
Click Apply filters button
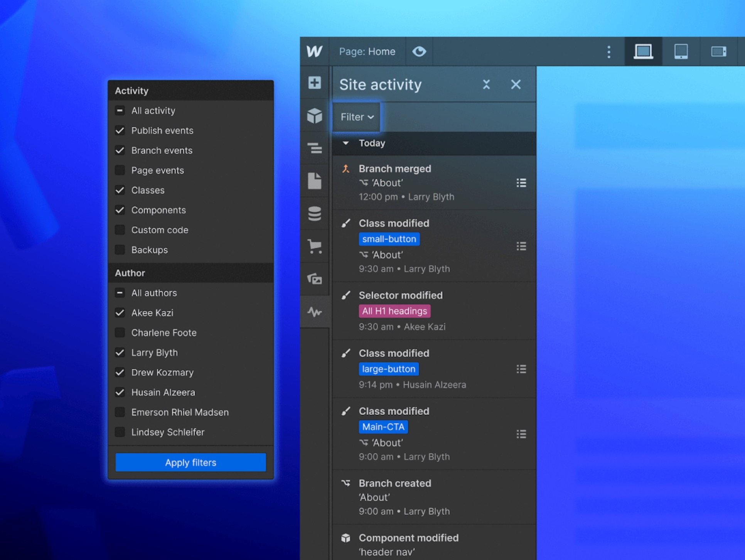coord(190,462)
